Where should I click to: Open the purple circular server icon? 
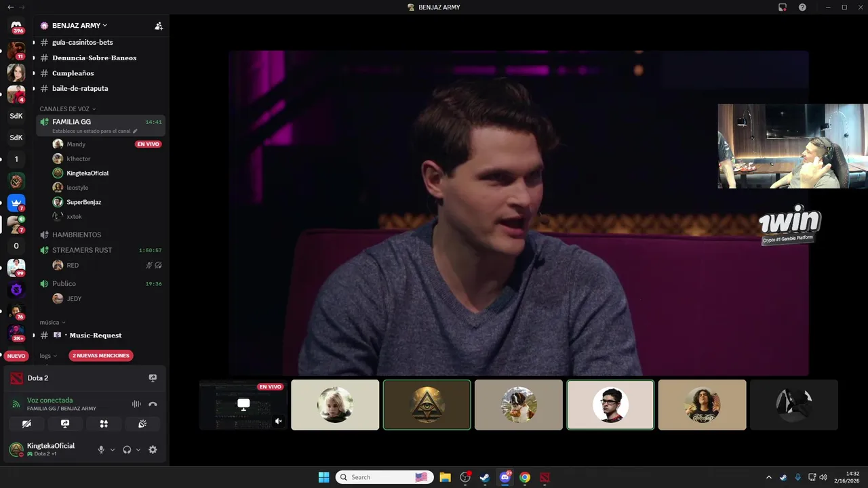[16, 289]
